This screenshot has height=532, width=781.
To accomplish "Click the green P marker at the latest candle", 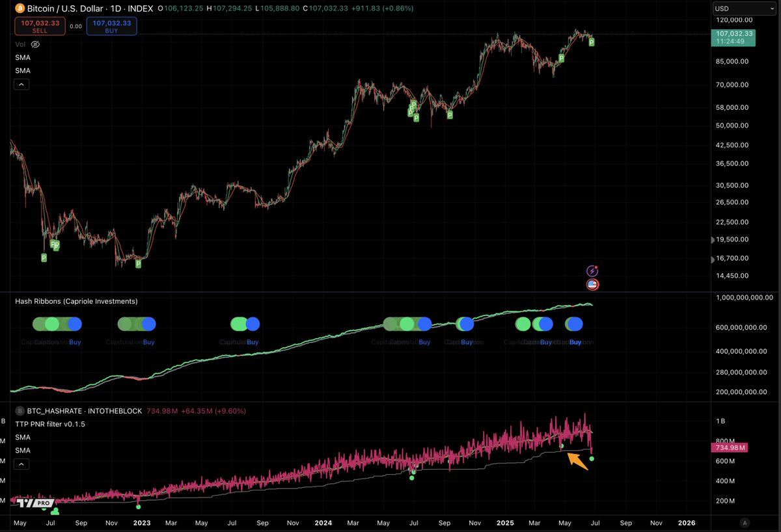I will coord(592,42).
